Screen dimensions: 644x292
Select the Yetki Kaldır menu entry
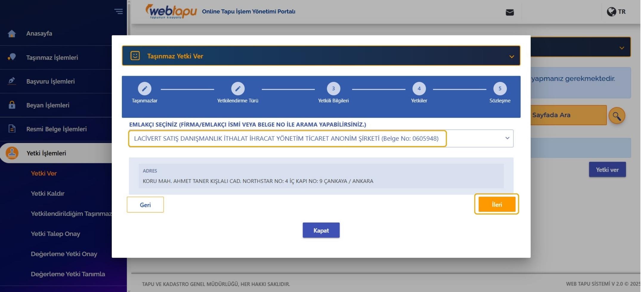(48, 193)
